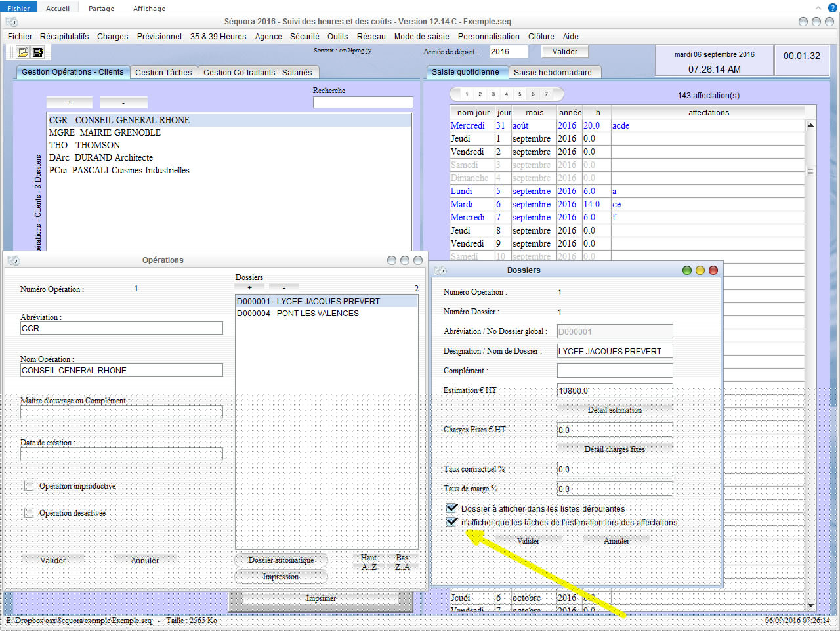Click the red Dossiers window button
The height and width of the screenshot is (631, 840).
point(713,270)
